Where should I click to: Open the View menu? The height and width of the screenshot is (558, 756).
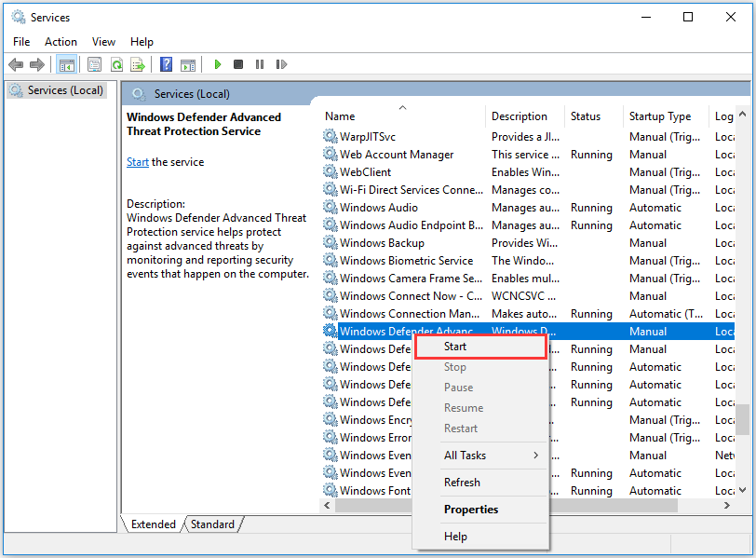click(x=103, y=42)
